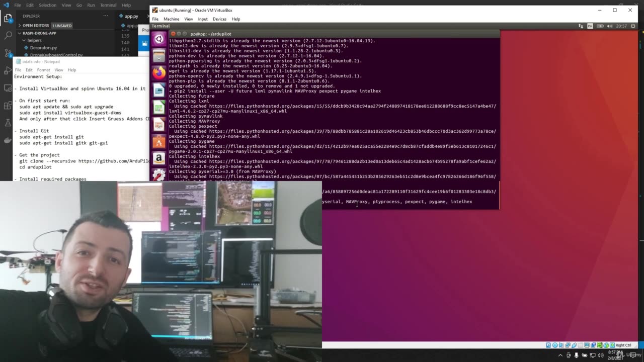Viewport: 644px width, 362px height.
Task: Open the Ubuntu network indicator
Action: (581, 26)
